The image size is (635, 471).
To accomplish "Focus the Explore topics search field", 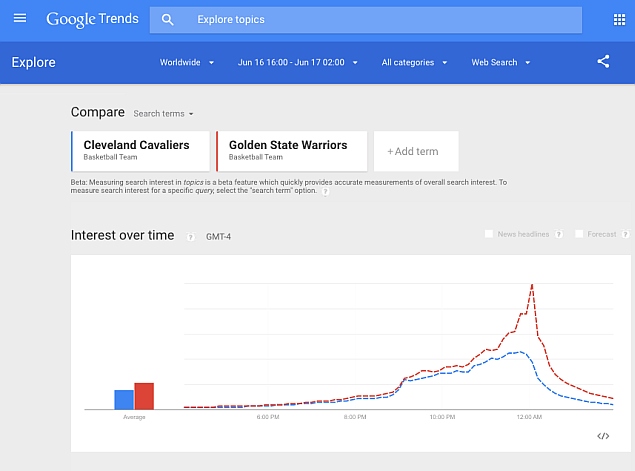I will tap(366, 20).
